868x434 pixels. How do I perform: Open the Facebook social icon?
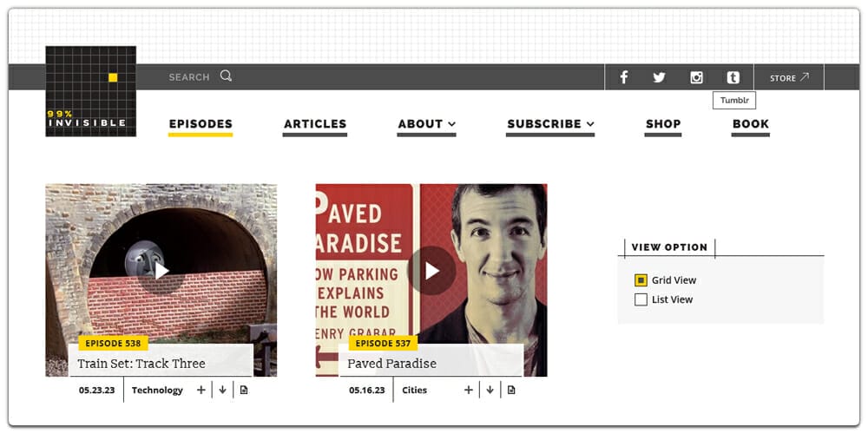point(623,77)
